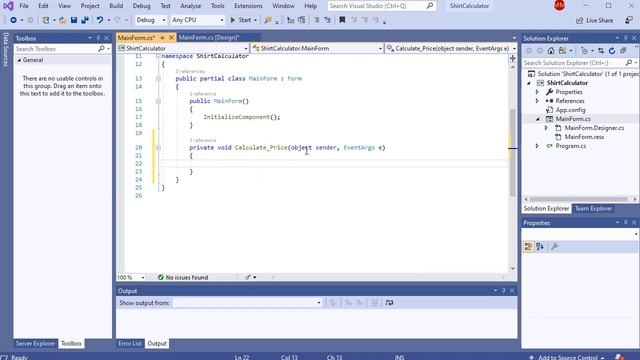The width and height of the screenshot is (640, 360).
Task: Click the Open File folder icon
Action: point(62,20)
